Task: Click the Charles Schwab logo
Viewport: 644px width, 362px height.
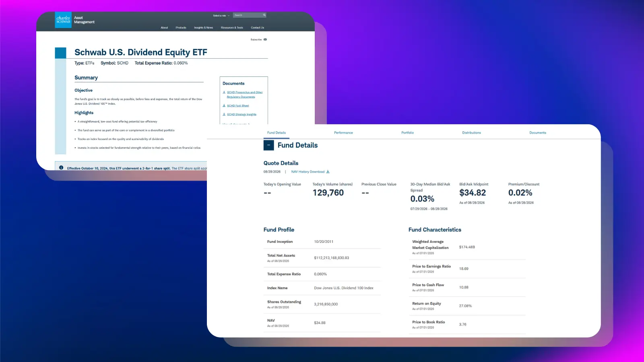Action: point(63,20)
